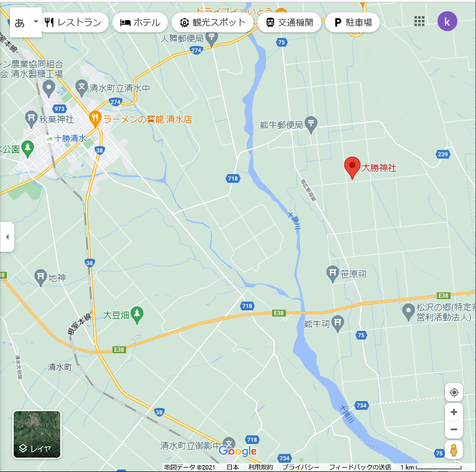Toggle the あ Japanese input mode button
Viewport: 476px width, 472px height.
point(20,23)
